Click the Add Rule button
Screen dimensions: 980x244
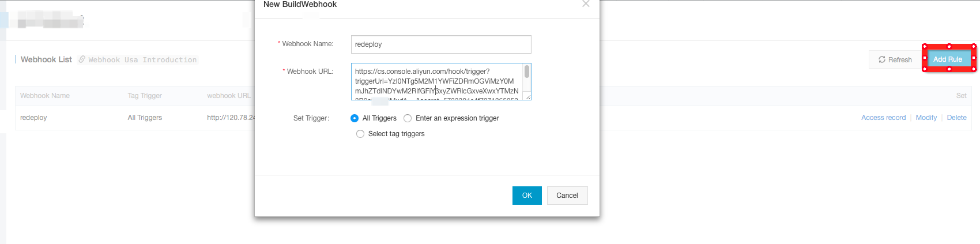pos(948,59)
